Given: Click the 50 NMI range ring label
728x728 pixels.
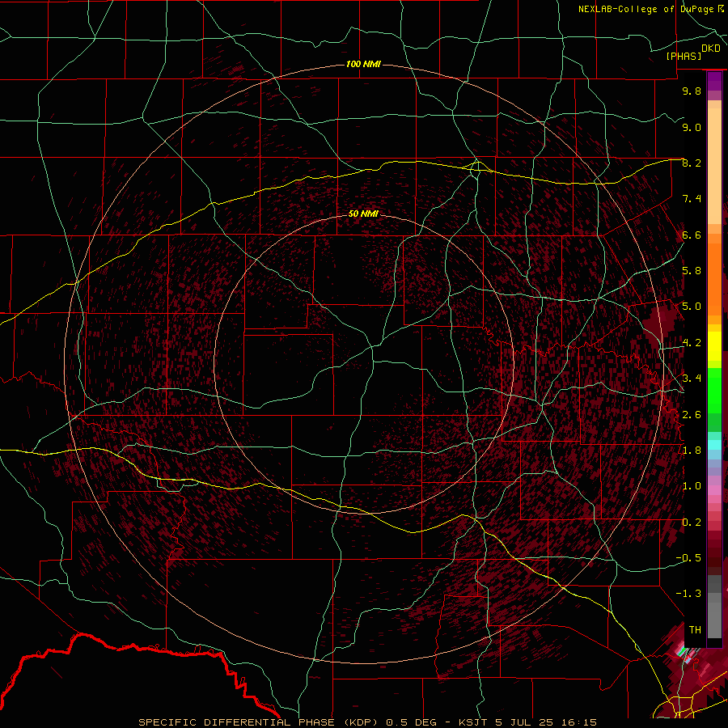Looking at the screenshot, I should tap(363, 214).
